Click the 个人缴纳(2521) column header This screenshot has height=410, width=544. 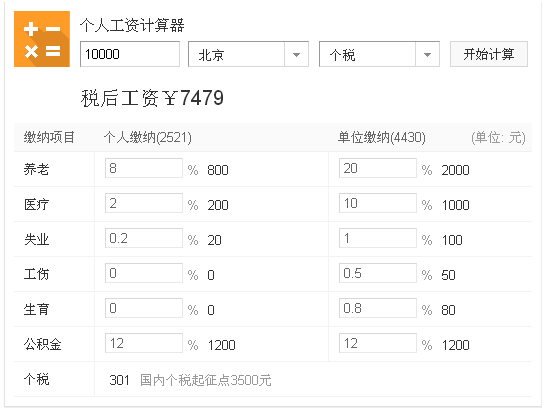coord(147,137)
